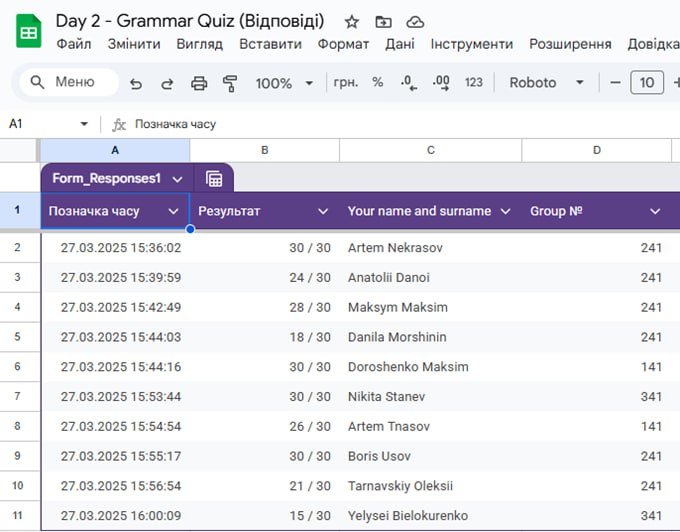
Task: Expand the name box dropdown arrow
Action: coord(84,124)
